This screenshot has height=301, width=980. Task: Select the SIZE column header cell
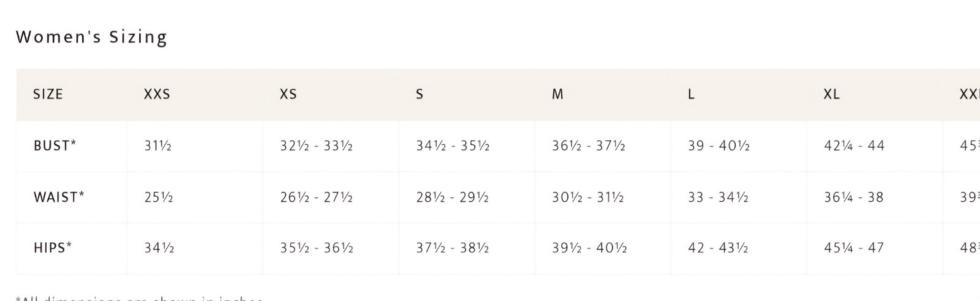click(x=48, y=94)
